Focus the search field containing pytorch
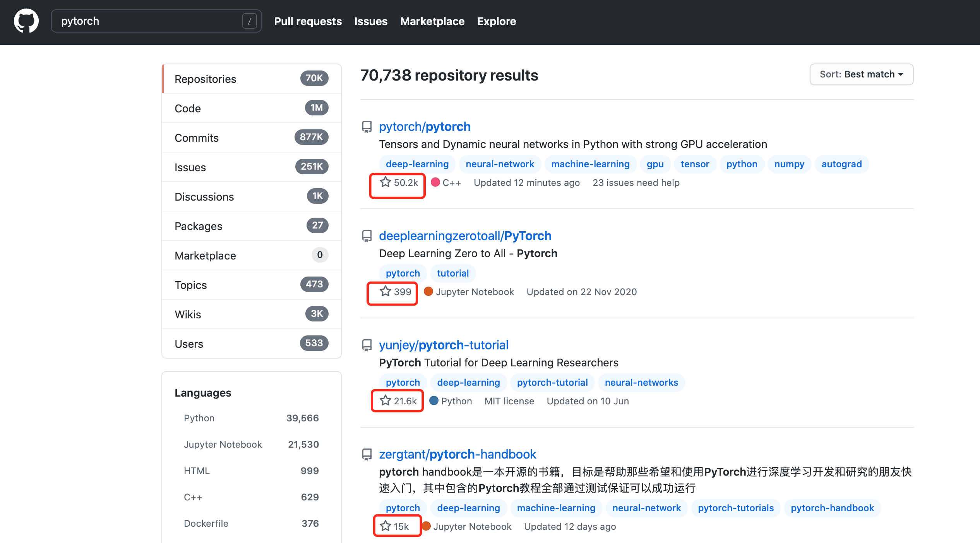980x543 pixels. pos(156,21)
